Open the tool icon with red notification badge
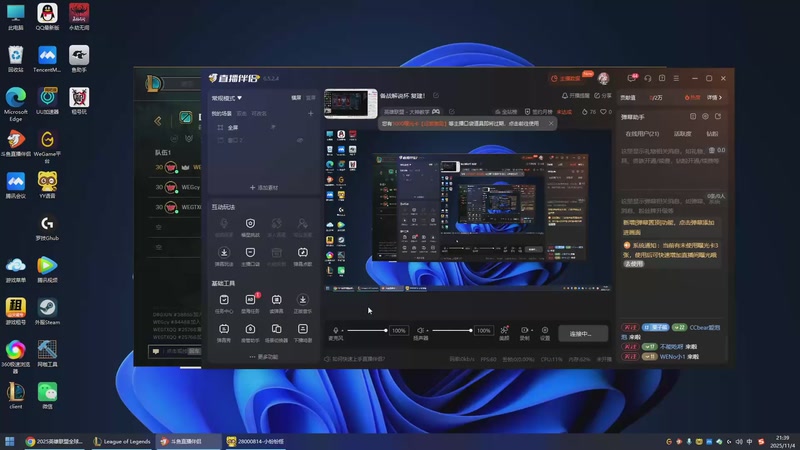This screenshot has height=450, width=800. (251, 300)
